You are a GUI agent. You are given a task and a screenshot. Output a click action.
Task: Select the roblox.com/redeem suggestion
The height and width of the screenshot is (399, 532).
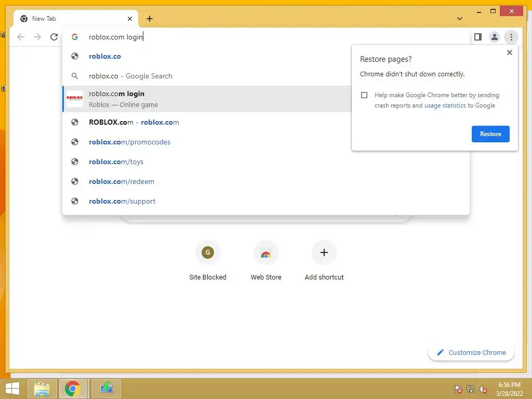tap(266, 181)
